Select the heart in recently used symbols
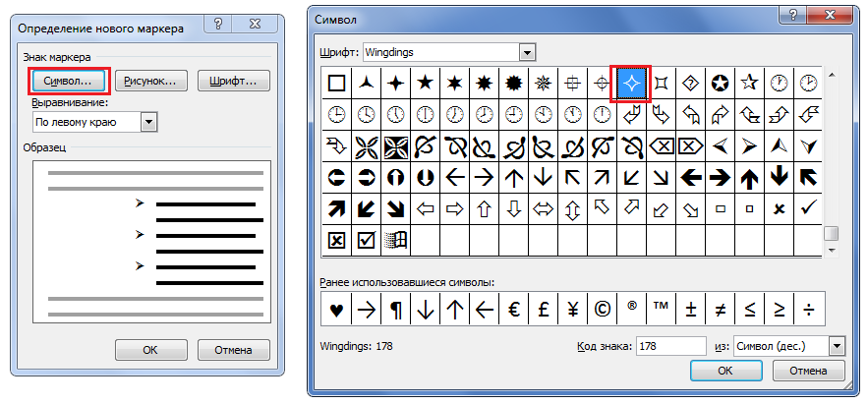The image size is (868, 404). (x=336, y=311)
